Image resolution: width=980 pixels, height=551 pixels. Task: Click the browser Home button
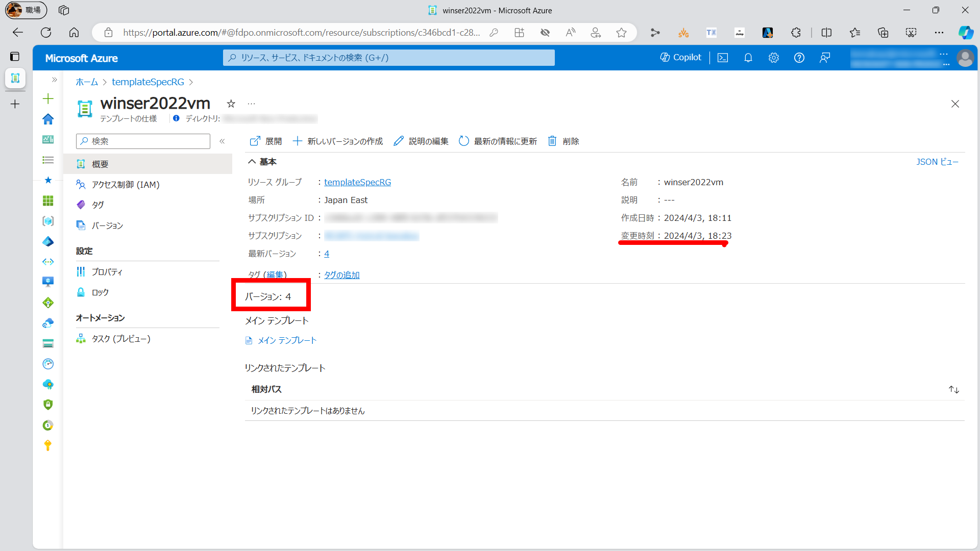point(74,33)
